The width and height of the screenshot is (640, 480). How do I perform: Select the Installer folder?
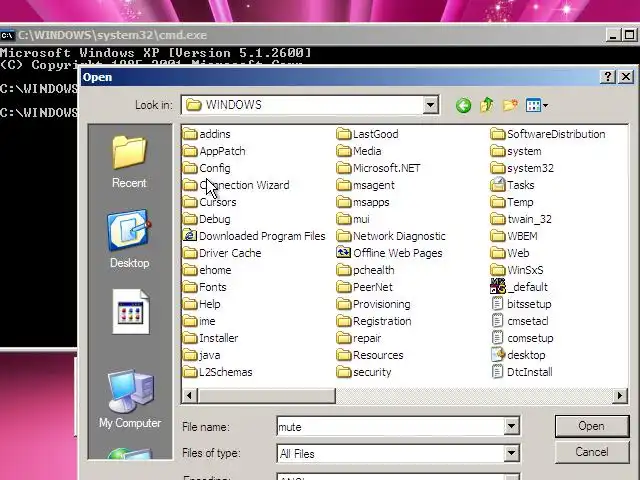tap(211, 338)
